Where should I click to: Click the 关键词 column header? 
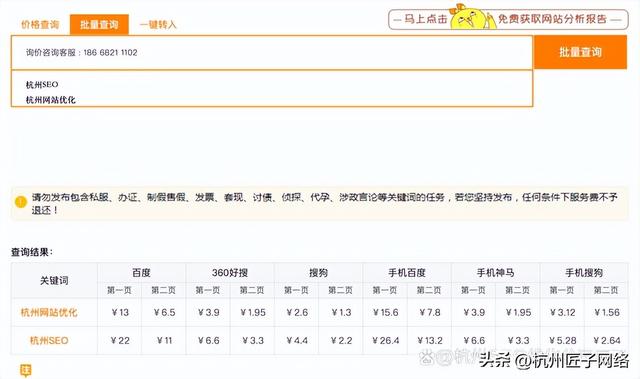[x=54, y=280]
